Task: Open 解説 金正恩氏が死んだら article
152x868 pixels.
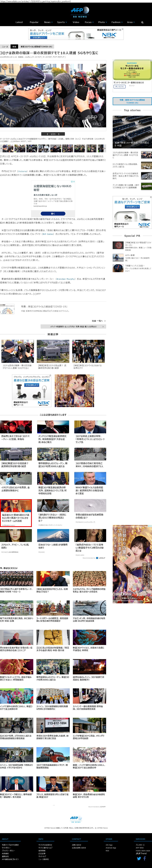Action: point(53,582)
